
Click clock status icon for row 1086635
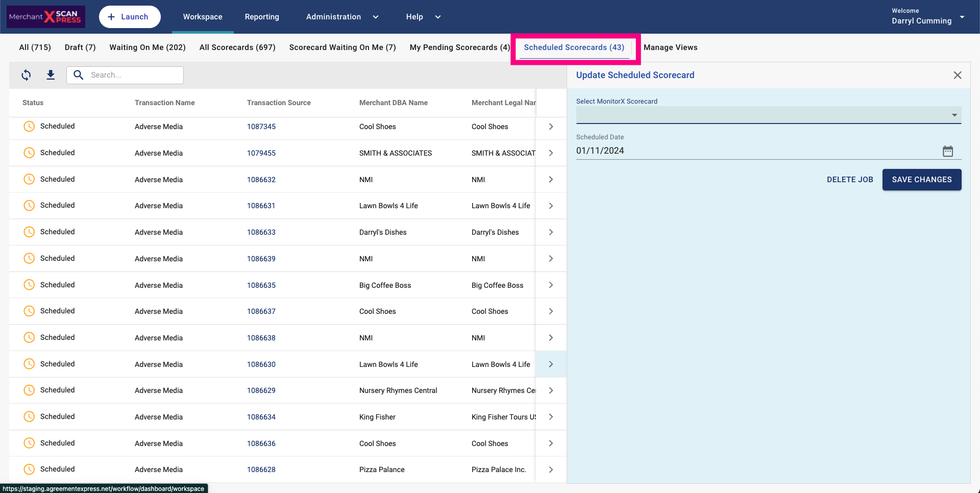pos(30,285)
